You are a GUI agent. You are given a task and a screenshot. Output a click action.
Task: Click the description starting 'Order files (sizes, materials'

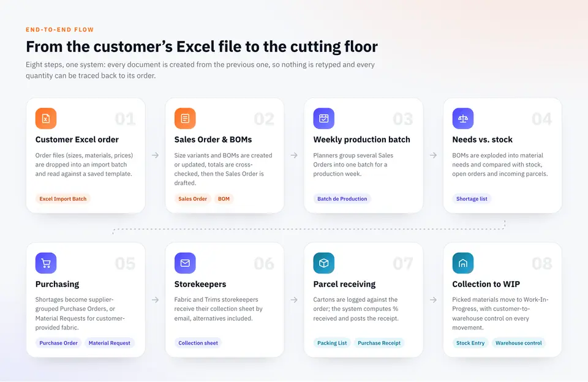pyautogui.click(x=84, y=165)
